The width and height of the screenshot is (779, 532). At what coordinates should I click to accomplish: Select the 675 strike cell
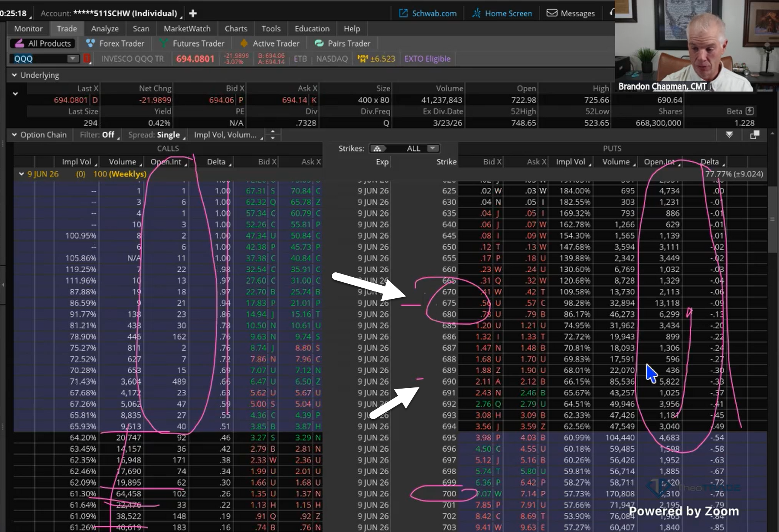[449, 303]
